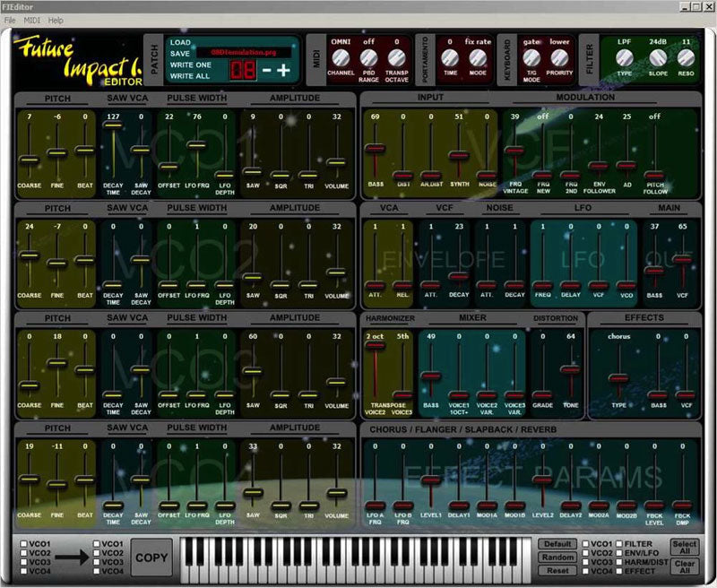Click the Keyboard TIG MODE knob

pyautogui.click(x=531, y=58)
